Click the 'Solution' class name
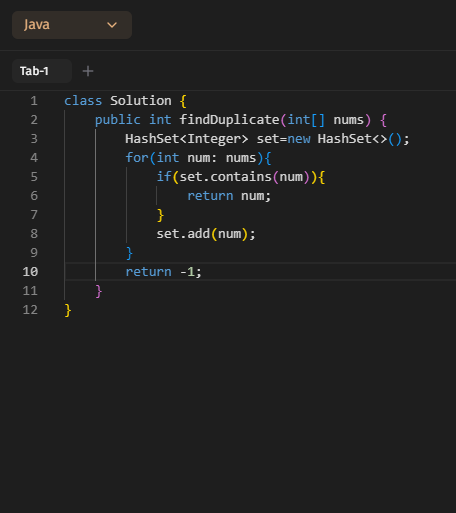 coord(141,101)
